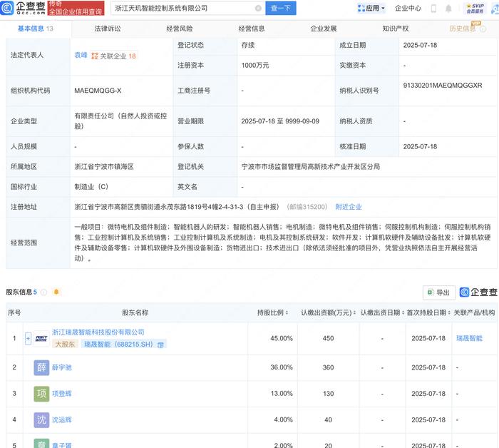Open shareholder 项登辉 link

click(62, 394)
